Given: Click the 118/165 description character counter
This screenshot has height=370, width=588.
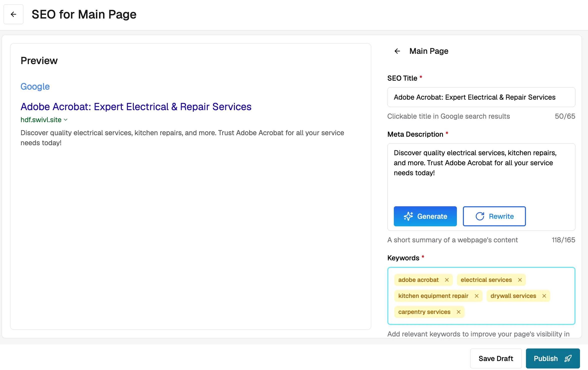Looking at the screenshot, I should pyautogui.click(x=563, y=240).
